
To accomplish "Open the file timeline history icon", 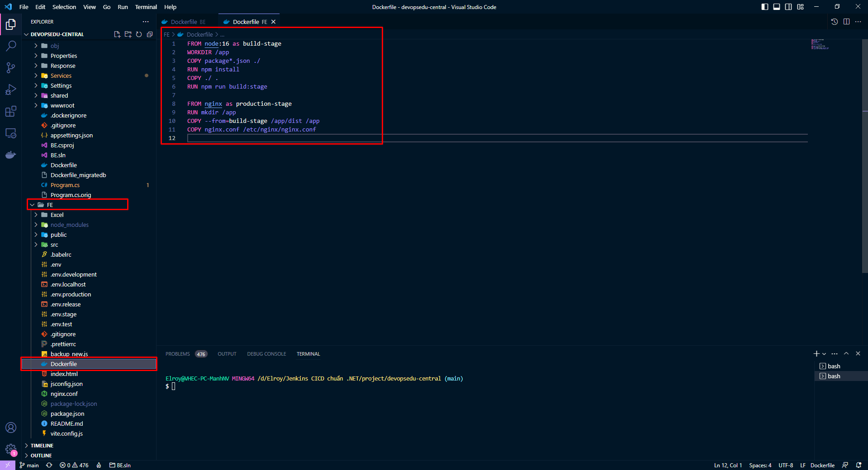I will [835, 22].
